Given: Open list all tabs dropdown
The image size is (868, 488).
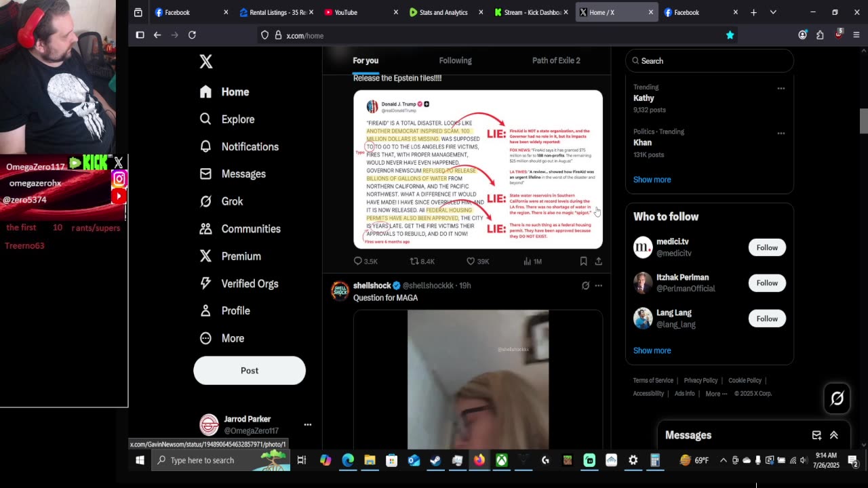Looking at the screenshot, I should tap(773, 12).
